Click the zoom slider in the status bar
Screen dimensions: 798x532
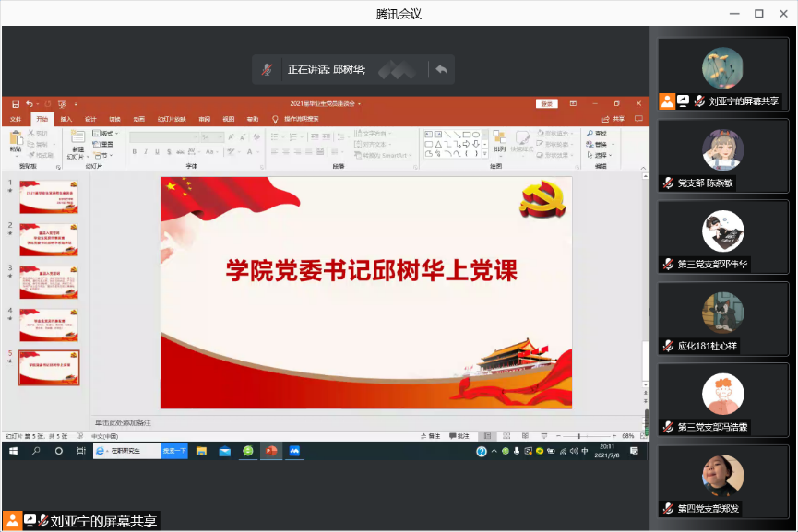[578, 435]
